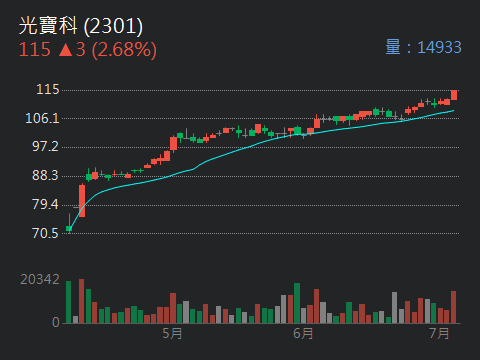Click the first green volume bar
The height and width of the screenshot is (360, 480).
pos(69,302)
